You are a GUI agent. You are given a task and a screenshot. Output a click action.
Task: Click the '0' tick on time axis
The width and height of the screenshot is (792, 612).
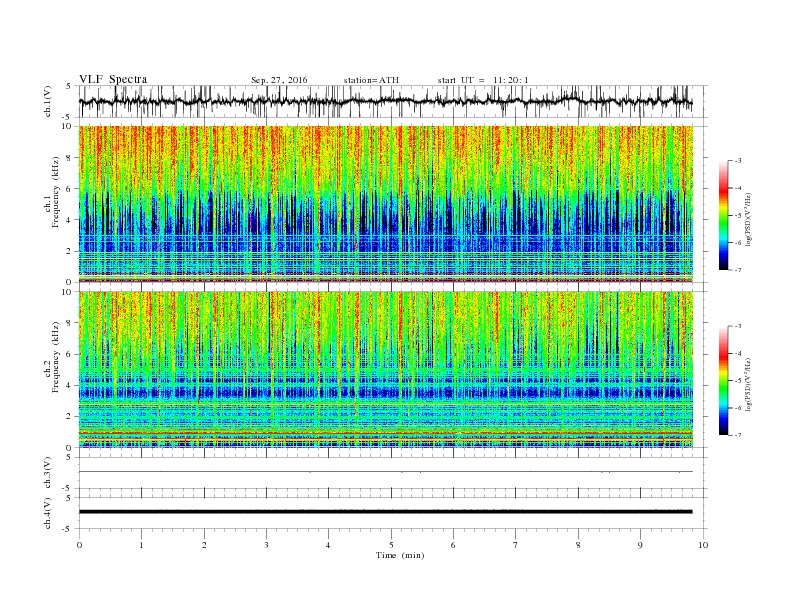point(79,545)
